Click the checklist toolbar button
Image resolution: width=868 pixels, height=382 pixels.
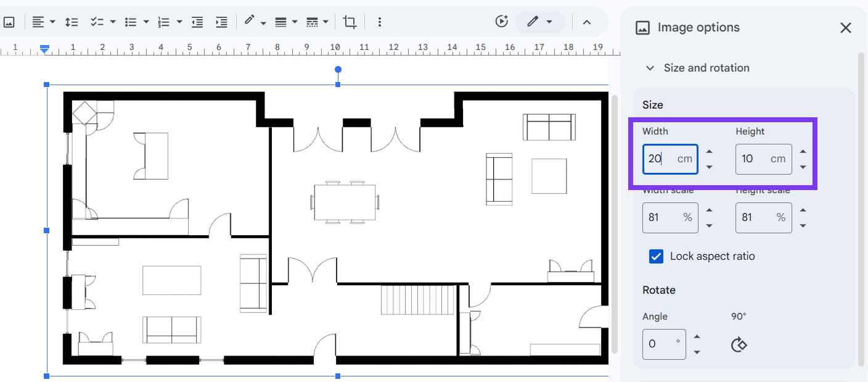pos(97,22)
